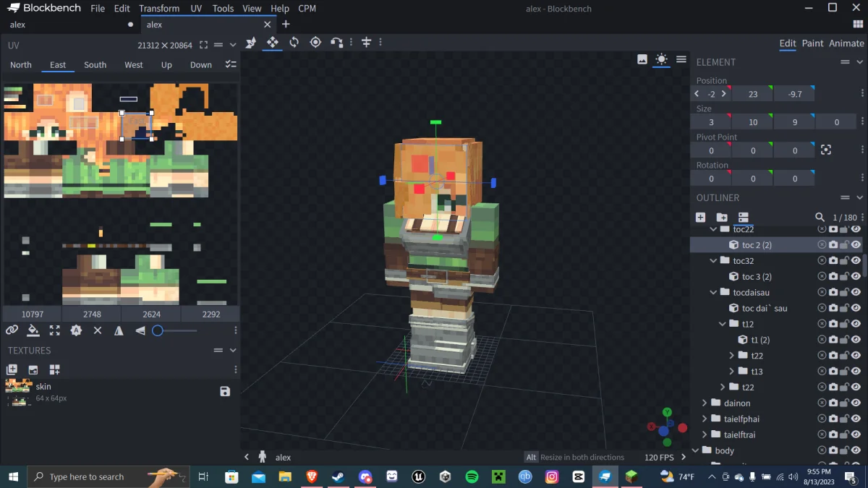Screen dimensions: 868x488
Task: Toggle viewport shading sun icon
Action: pos(661,59)
